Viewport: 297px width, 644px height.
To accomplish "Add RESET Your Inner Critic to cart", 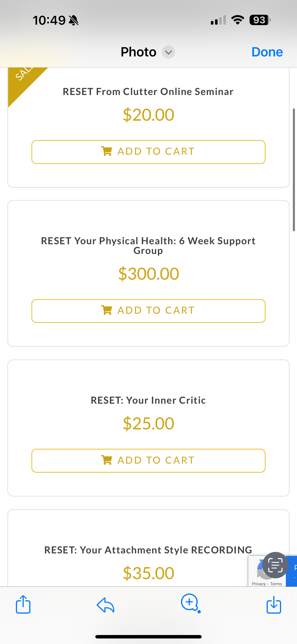I will (x=148, y=460).
